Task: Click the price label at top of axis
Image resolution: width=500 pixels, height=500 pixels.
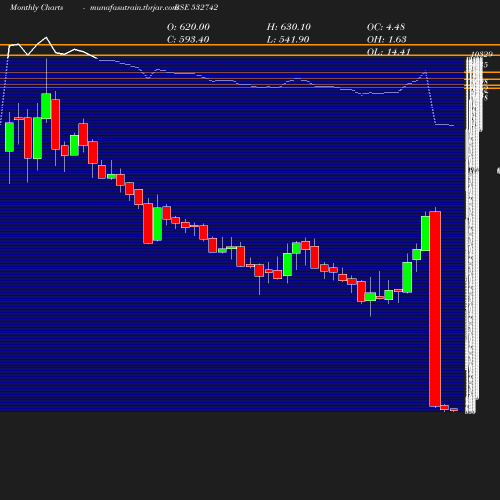Action: 482,54
